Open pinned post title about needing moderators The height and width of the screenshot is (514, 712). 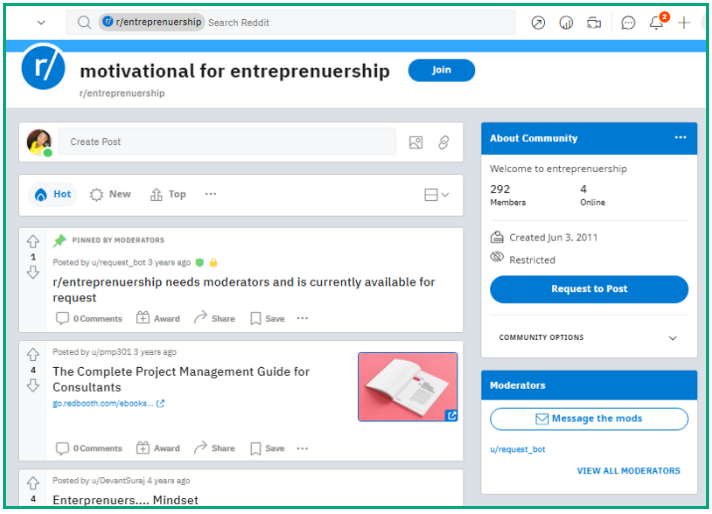[244, 290]
